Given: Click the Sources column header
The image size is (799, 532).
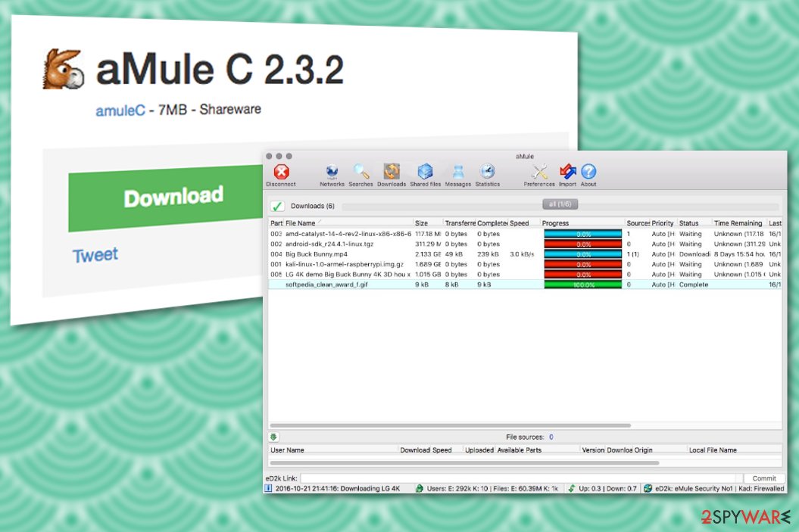Looking at the screenshot, I should click(637, 223).
